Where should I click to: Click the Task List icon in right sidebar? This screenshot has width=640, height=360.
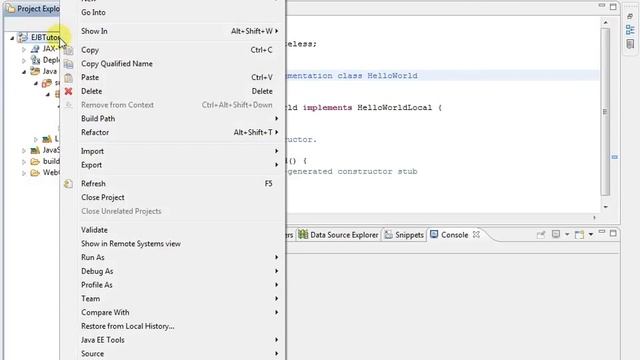click(630, 44)
